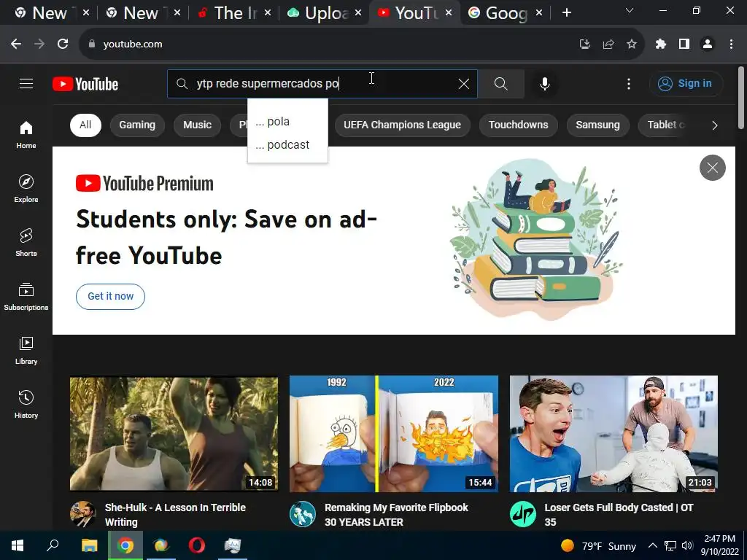Open the Chrome extensions puzzle icon

tap(661, 44)
